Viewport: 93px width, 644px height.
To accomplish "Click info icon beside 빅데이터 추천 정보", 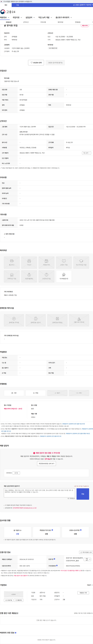I will [x=16, y=633].
